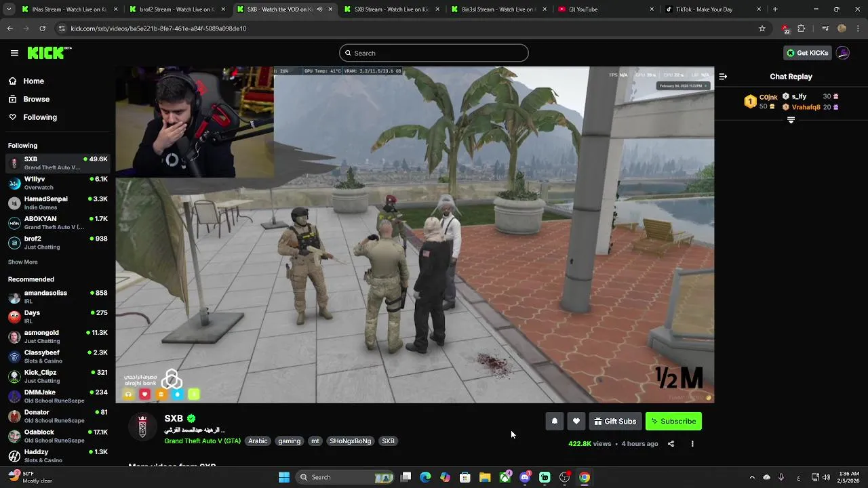Select the Arabic tag
Screen dimensions: 868x488
click(x=258, y=441)
